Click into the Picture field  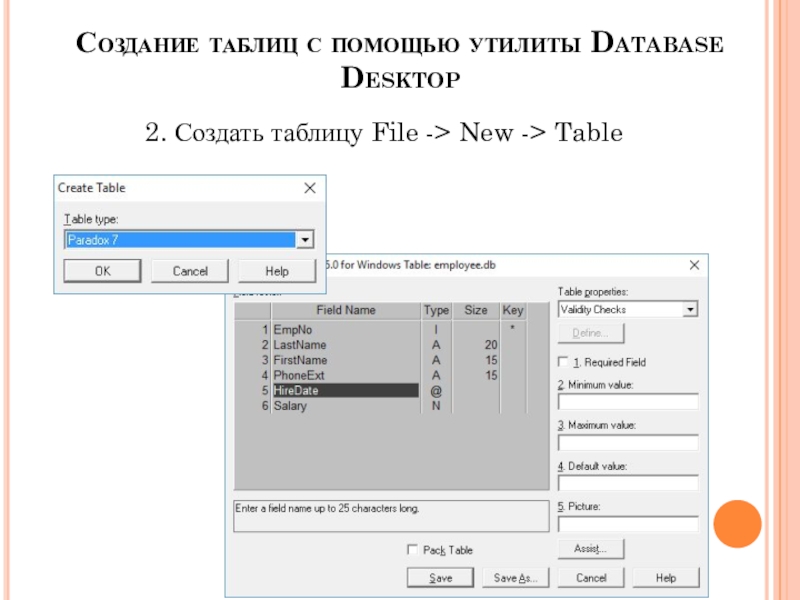tap(628, 524)
